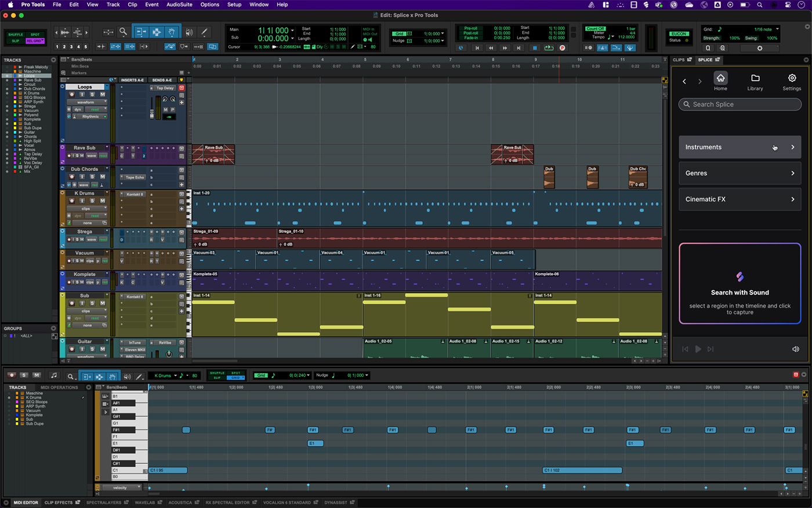Screen dimensions: 812x508
Task: Click the stop button in the transport
Action: (x=535, y=48)
